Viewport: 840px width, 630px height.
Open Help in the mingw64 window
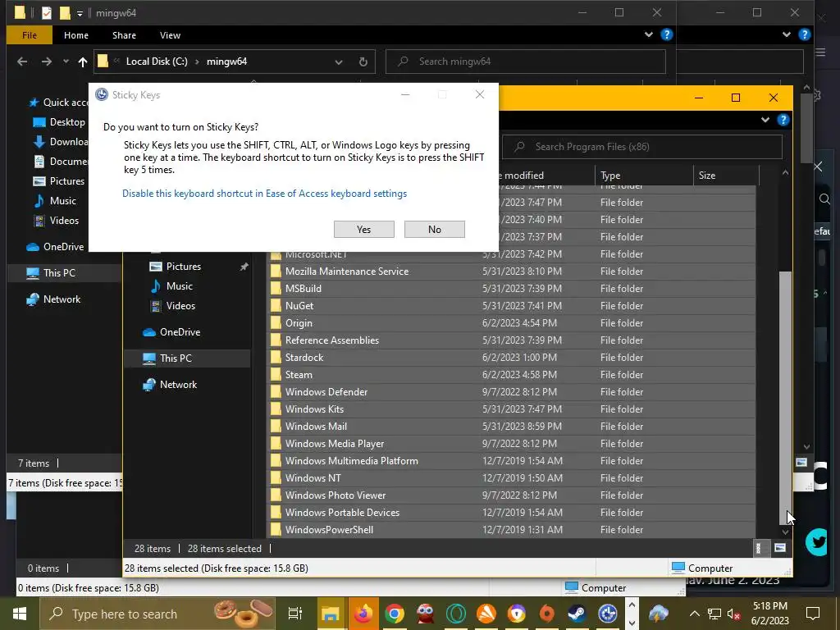point(666,34)
